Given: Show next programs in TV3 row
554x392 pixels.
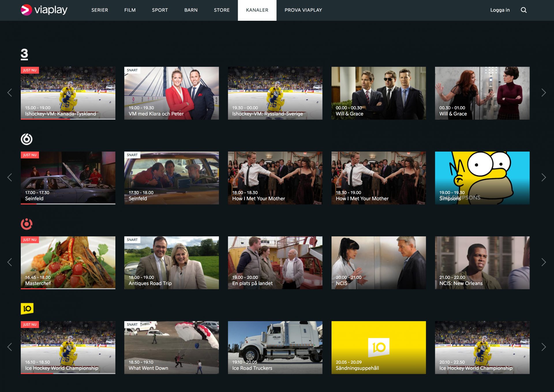Looking at the screenshot, I should click(544, 93).
